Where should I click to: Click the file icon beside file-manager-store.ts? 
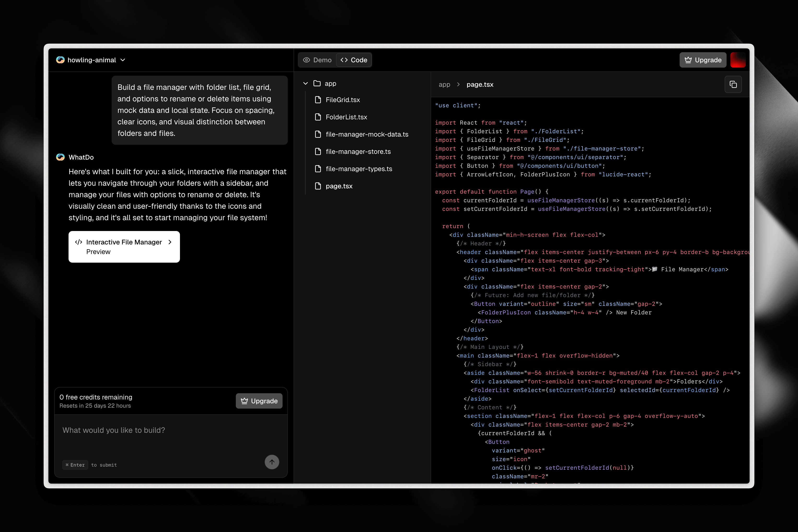(x=318, y=152)
